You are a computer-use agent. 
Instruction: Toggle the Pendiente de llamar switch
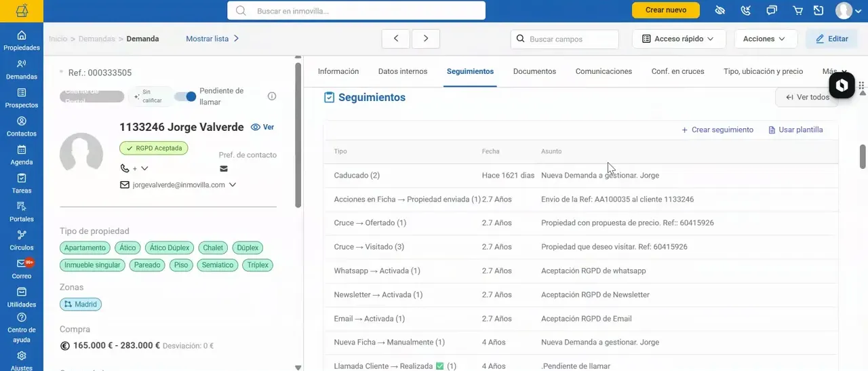tap(185, 96)
